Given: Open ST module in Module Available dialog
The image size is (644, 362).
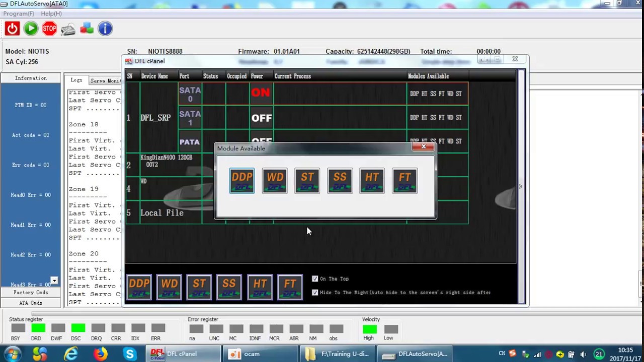Looking at the screenshot, I should 307,181.
